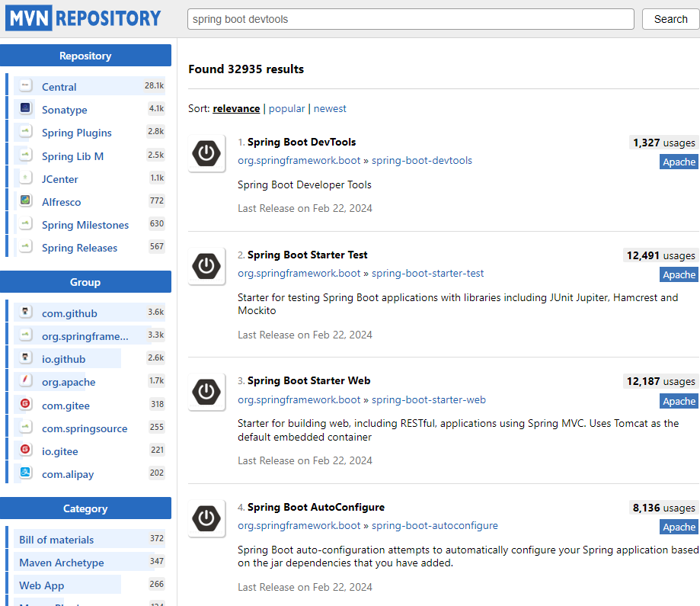The width and height of the screenshot is (700, 606).
Task: Click the search input field
Action: (x=411, y=19)
